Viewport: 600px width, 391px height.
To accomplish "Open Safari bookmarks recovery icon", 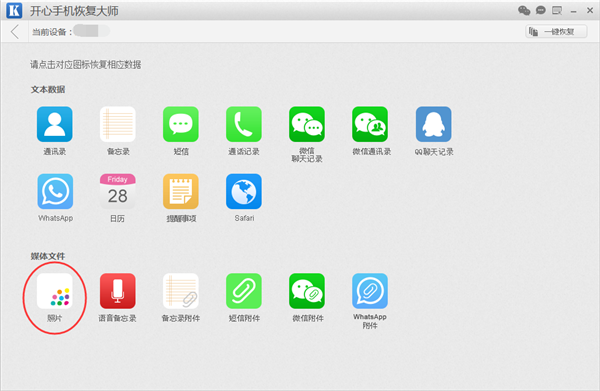I will coord(244,191).
